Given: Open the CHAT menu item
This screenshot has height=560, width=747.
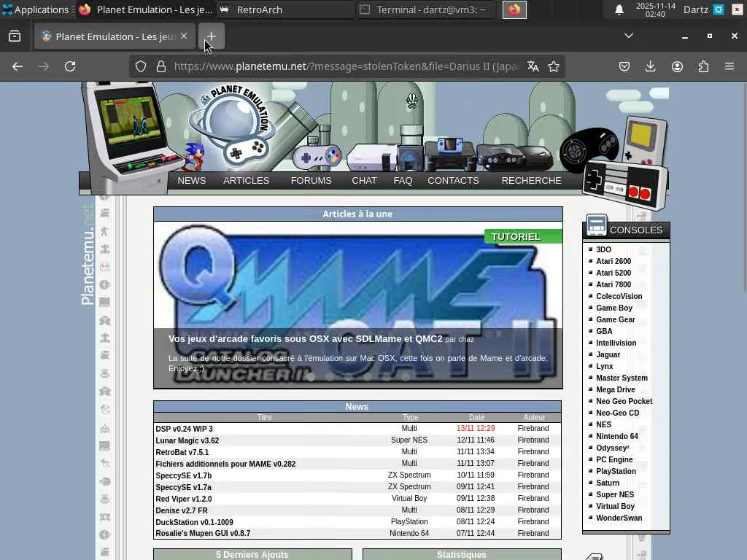Looking at the screenshot, I should click(x=365, y=181).
